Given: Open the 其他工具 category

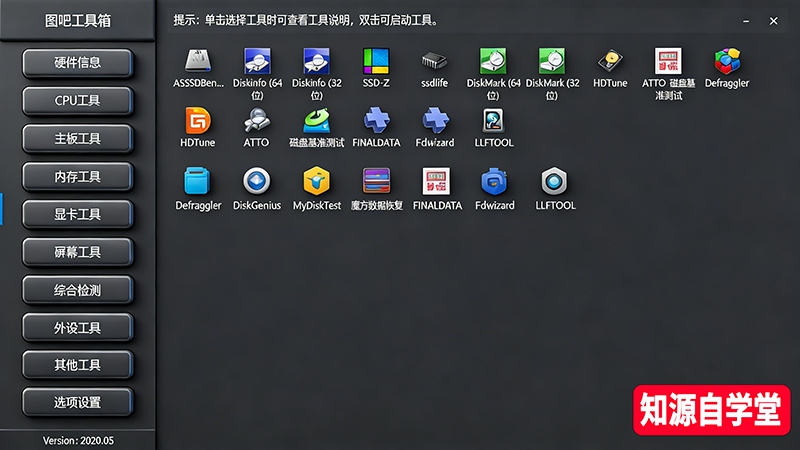Looking at the screenshot, I should [78, 365].
